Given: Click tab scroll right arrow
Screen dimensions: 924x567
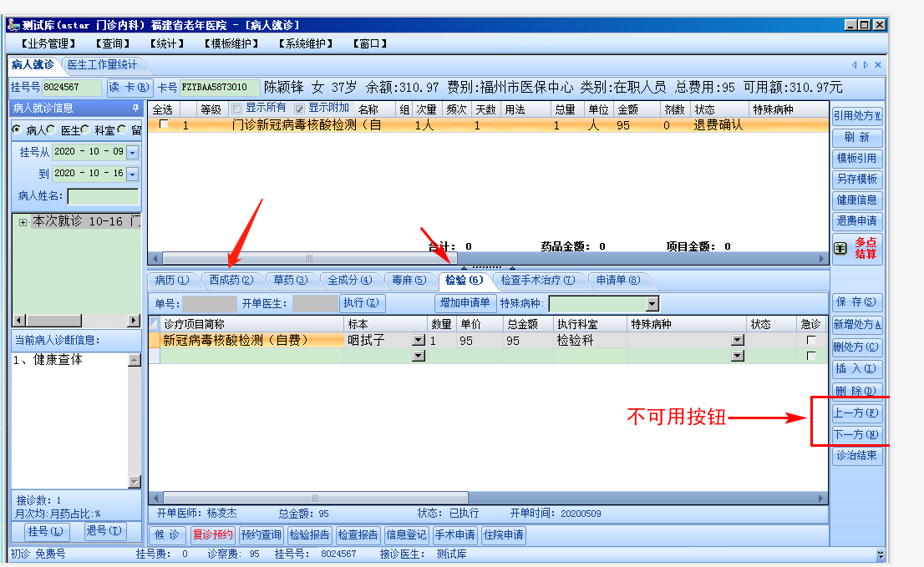Looking at the screenshot, I should [x=866, y=65].
